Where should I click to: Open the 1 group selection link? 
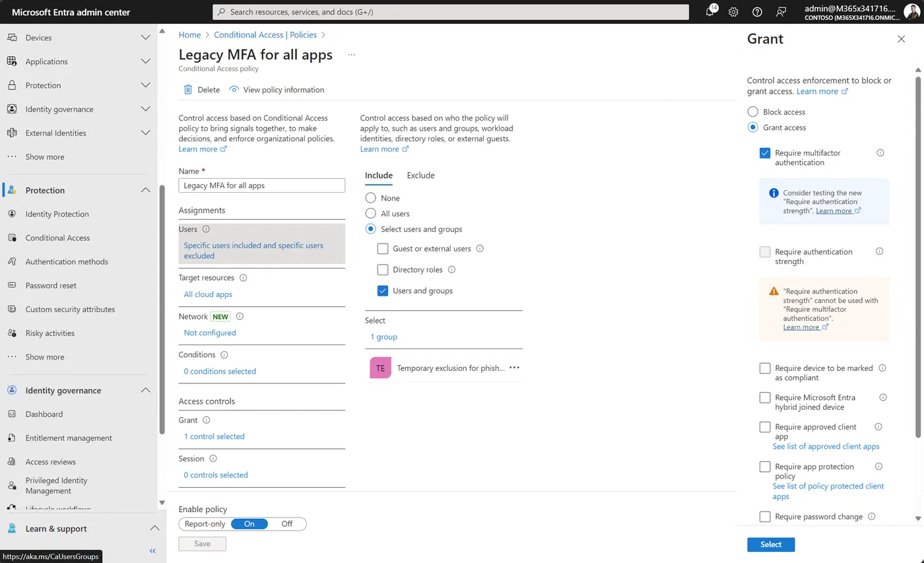coord(383,337)
